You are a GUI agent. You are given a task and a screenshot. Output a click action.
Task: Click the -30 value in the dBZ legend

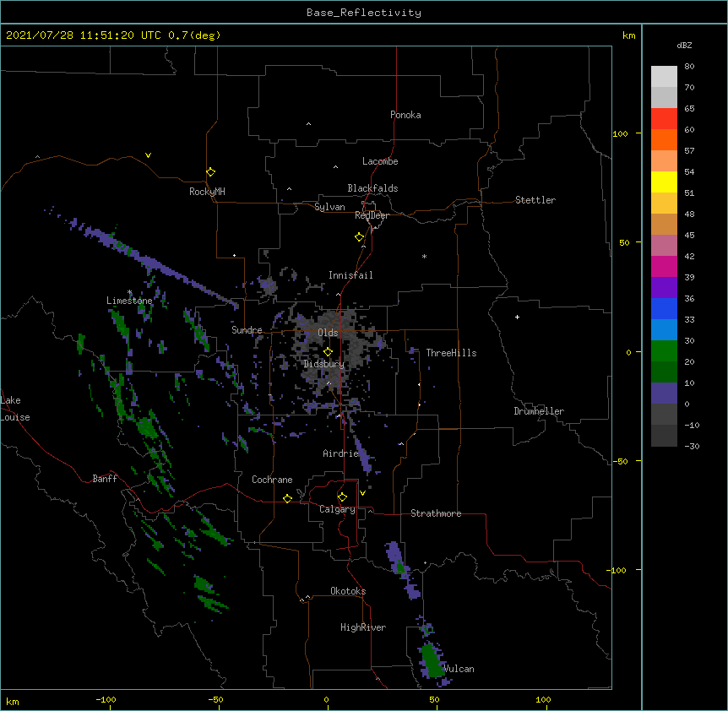point(692,446)
